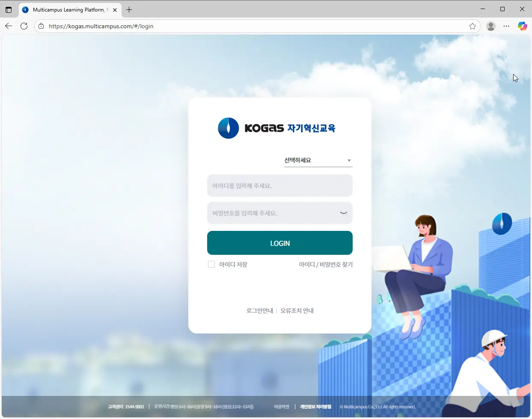This screenshot has height=419, width=532.
Task: Open 아이디 / 비밀번호 찾기 link
Action: 326,265
